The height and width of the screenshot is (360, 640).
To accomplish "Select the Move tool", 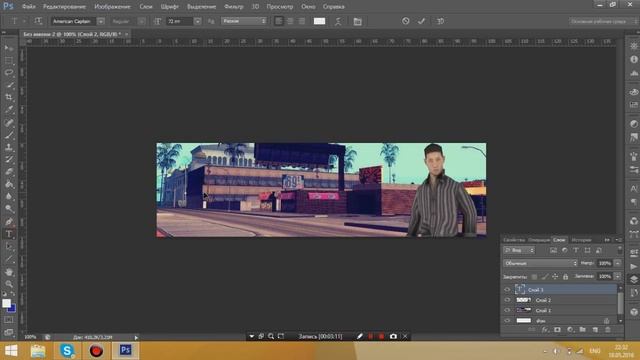I will (x=9, y=48).
